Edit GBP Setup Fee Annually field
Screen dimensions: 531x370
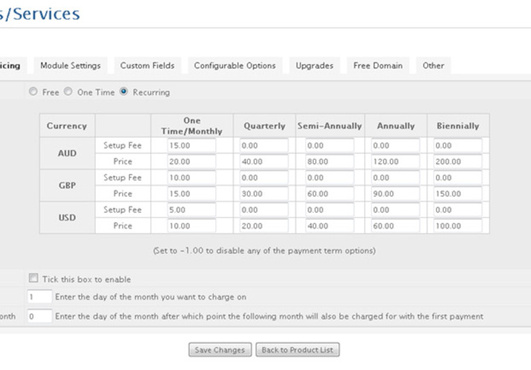395,178
